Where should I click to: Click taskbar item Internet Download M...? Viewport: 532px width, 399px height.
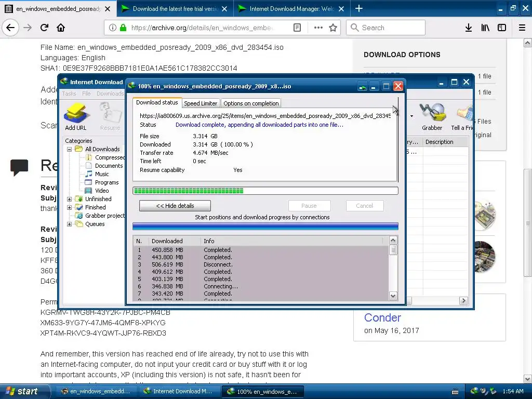[x=179, y=391]
